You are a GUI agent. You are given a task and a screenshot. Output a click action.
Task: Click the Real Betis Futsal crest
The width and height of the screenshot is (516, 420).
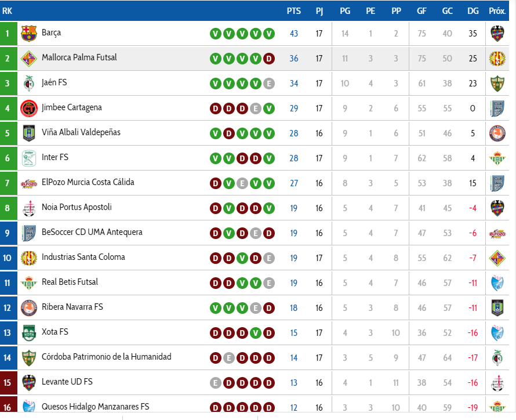tap(28, 283)
